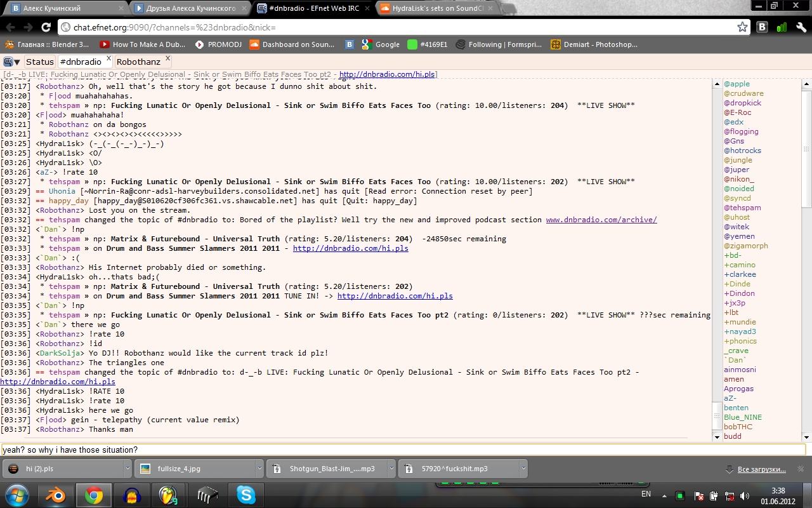Select user bobTHC in nick list
Image resolution: width=812 pixels, height=508 pixels.
(738, 427)
